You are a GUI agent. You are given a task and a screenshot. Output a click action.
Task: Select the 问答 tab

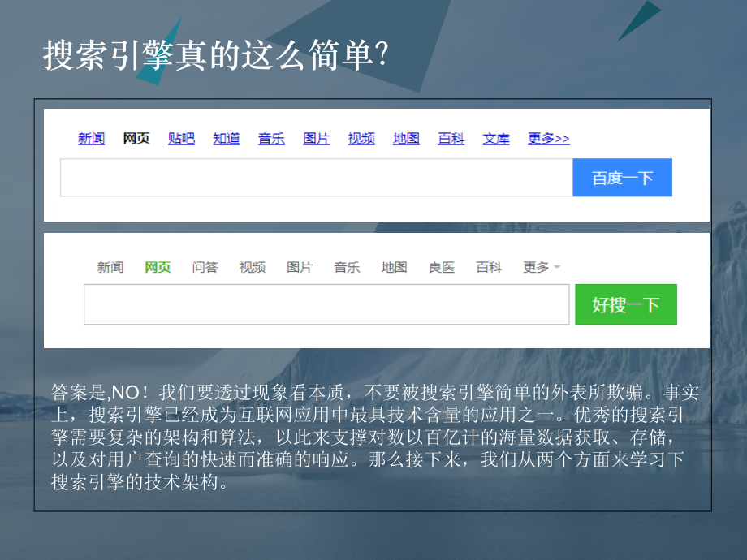click(205, 267)
